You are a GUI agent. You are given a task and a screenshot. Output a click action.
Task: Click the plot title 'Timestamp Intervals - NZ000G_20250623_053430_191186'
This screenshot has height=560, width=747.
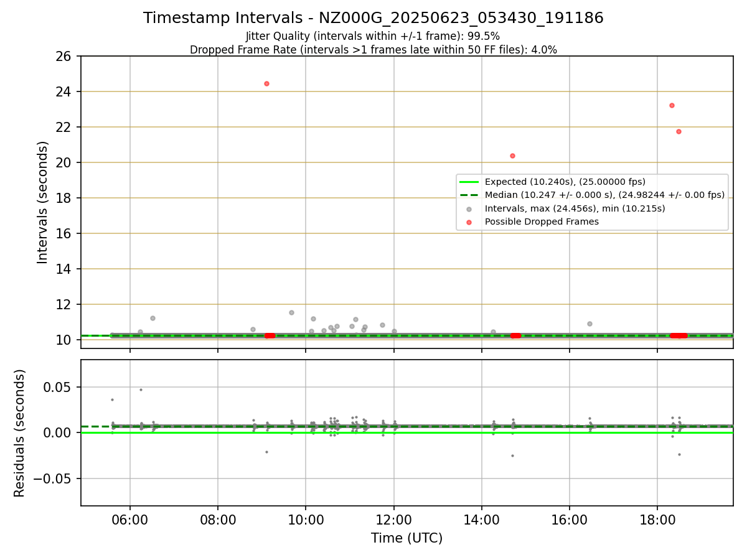point(374,18)
